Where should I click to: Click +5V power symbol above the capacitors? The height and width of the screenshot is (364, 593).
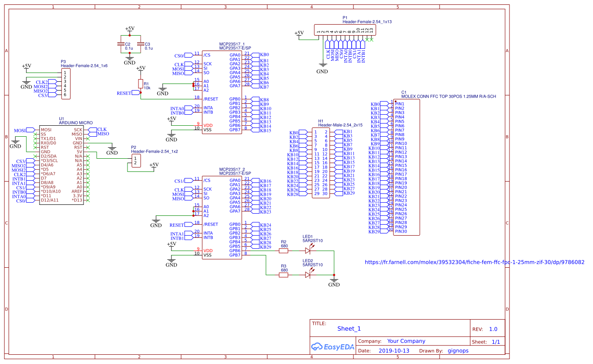point(130,29)
